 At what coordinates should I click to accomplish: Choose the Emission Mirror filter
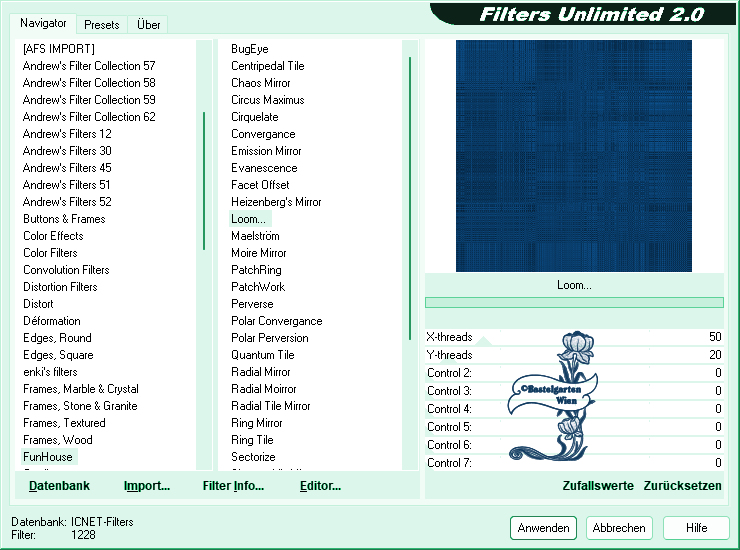tap(266, 151)
